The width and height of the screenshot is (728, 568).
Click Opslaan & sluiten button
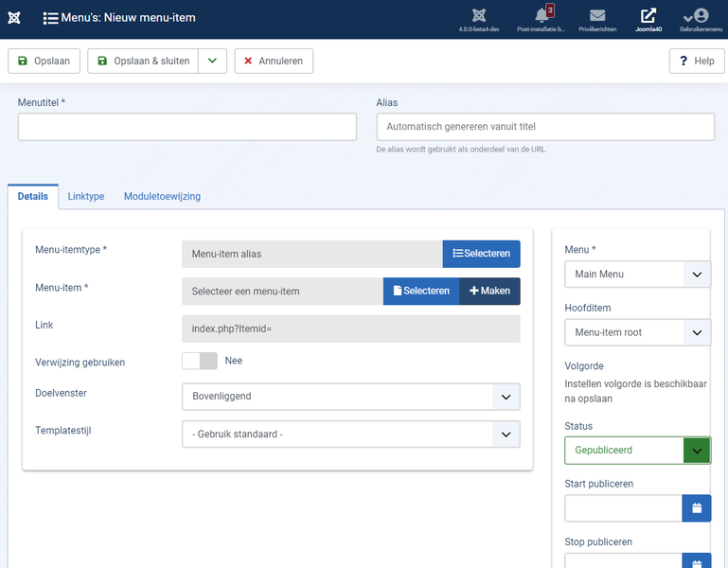click(x=143, y=61)
